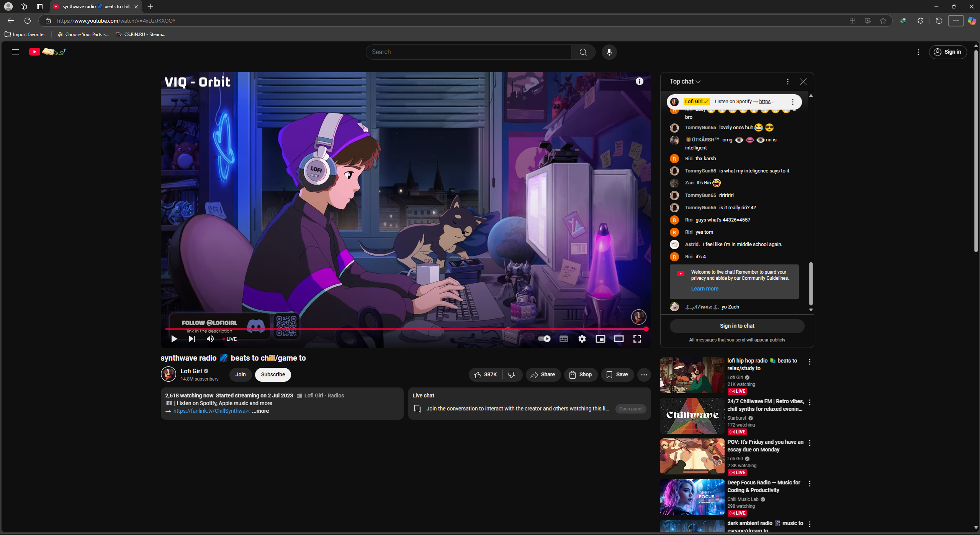Open options for Deep Focus Radio video
This screenshot has width=980, height=535.
point(809,484)
